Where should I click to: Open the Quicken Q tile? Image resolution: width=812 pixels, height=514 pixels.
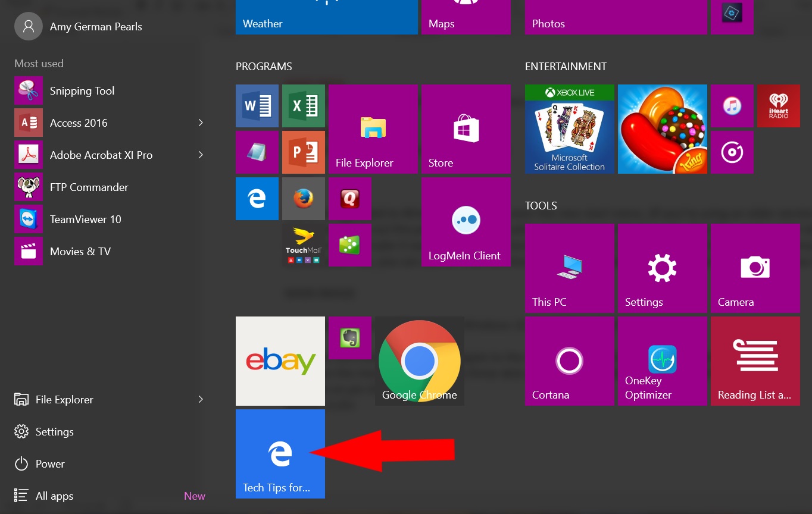point(350,199)
